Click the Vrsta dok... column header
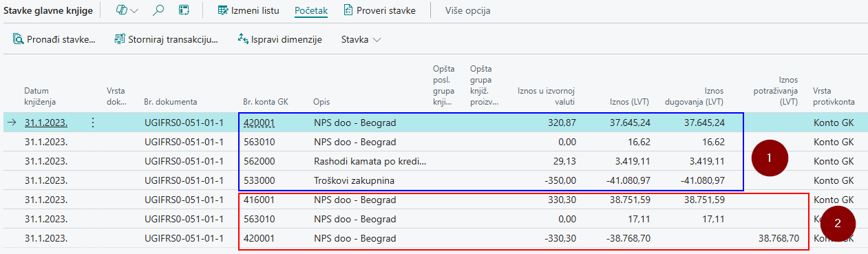 click(x=116, y=96)
